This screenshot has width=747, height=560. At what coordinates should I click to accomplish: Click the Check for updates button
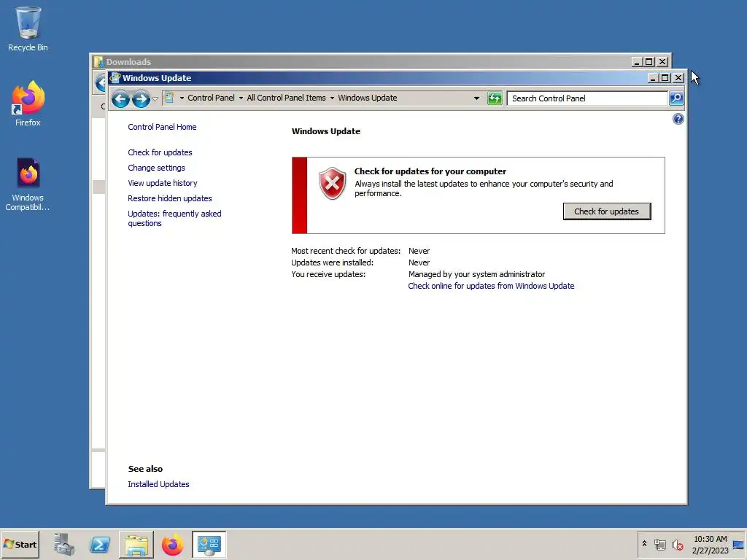pos(606,211)
